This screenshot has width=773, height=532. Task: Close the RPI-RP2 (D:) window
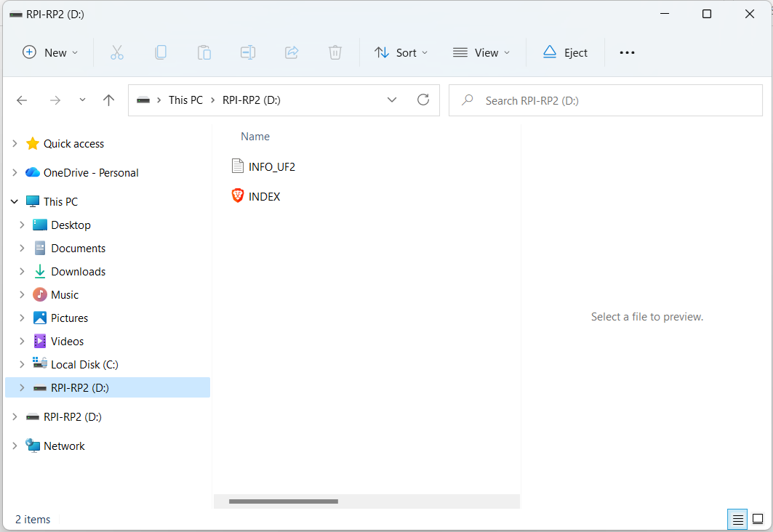749,14
